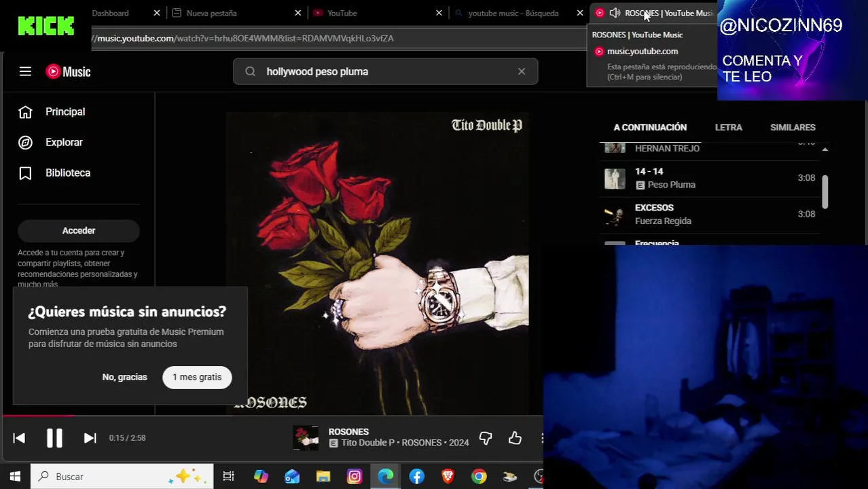This screenshot has height=489, width=868.
Task: Switch to youtube music - Búsqueda tab
Action: (x=513, y=13)
